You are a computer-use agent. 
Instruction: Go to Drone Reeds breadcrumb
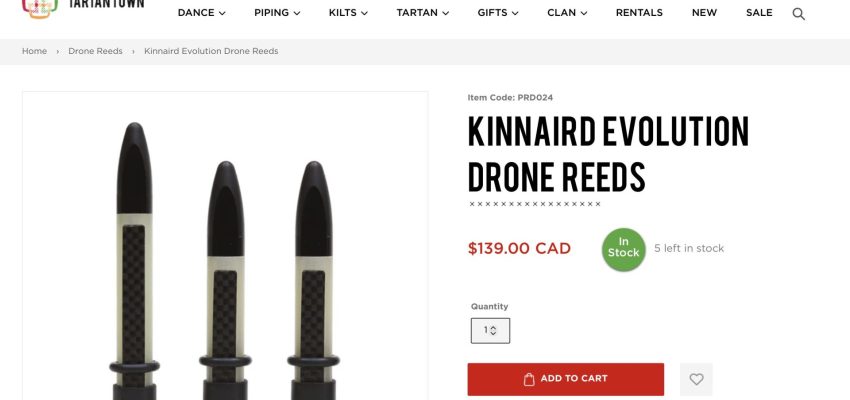95,51
